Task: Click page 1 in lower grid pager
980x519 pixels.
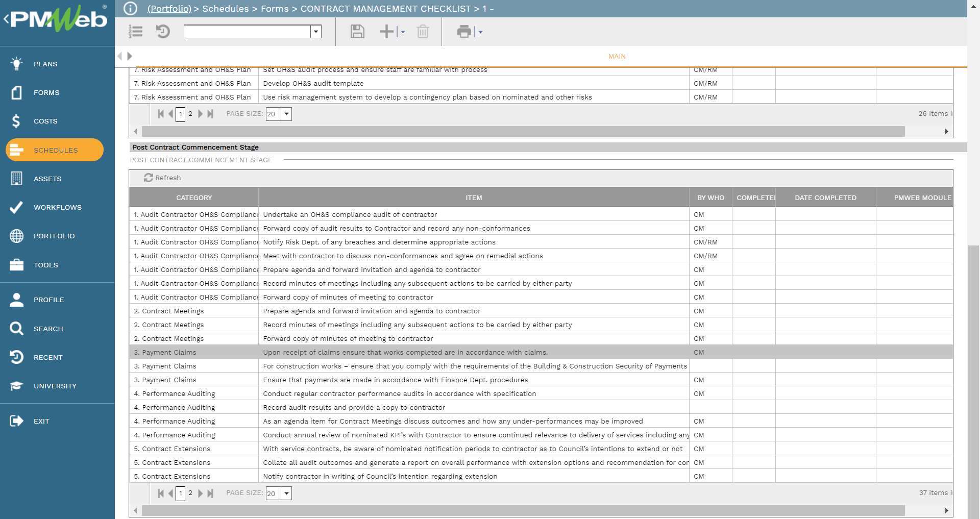Action: click(180, 493)
